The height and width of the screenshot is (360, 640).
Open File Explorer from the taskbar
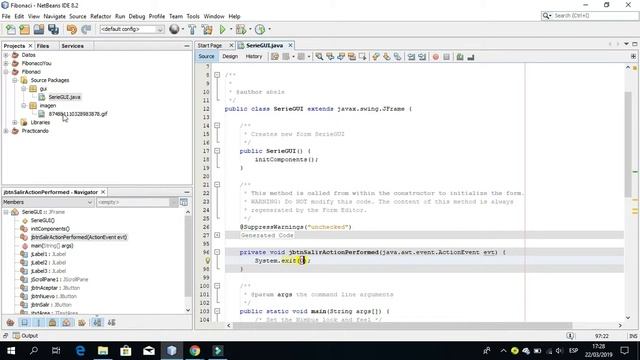(103, 351)
